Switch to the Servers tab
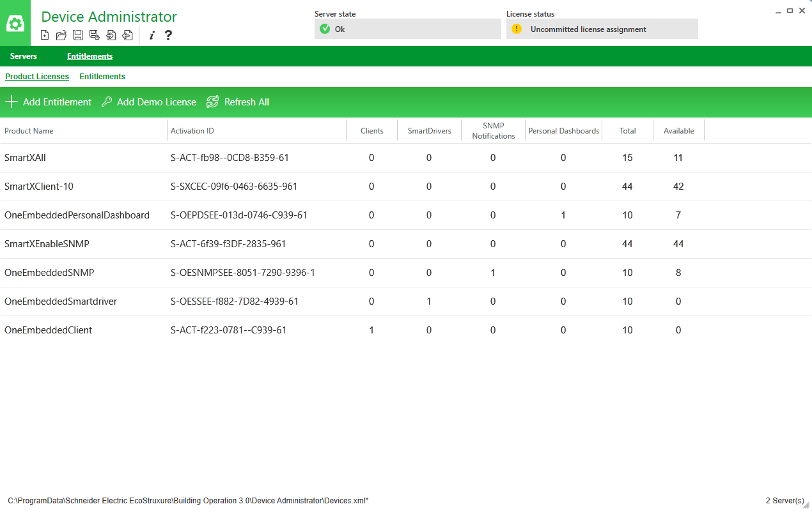 (x=24, y=56)
